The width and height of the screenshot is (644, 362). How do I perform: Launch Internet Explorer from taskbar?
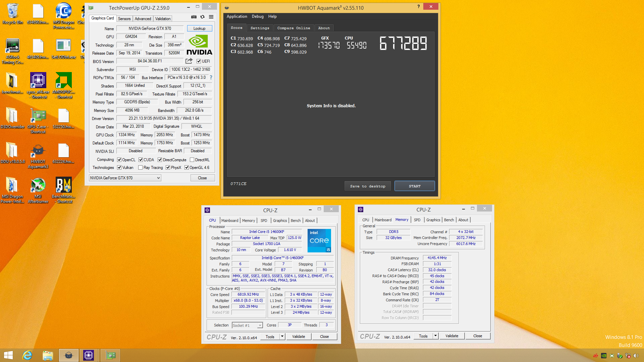coord(27,355)
